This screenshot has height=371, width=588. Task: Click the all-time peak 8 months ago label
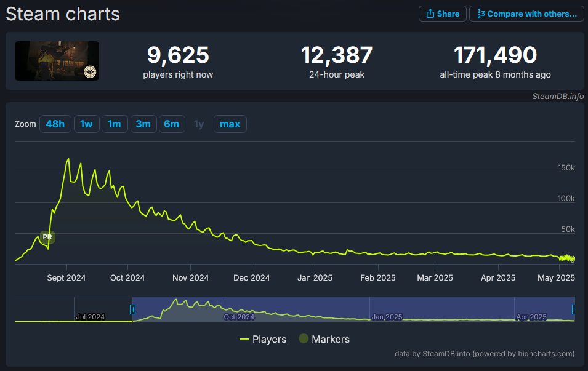click(496, 74)
